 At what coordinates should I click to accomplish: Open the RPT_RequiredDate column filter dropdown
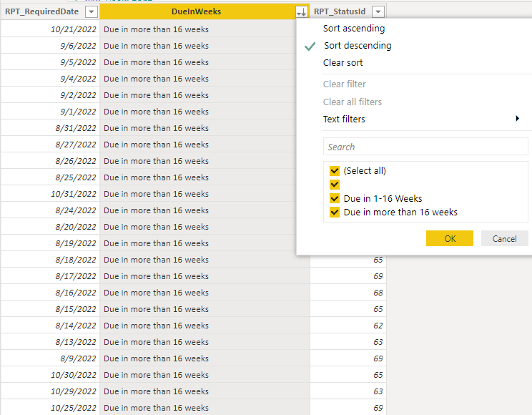[91, 12]
